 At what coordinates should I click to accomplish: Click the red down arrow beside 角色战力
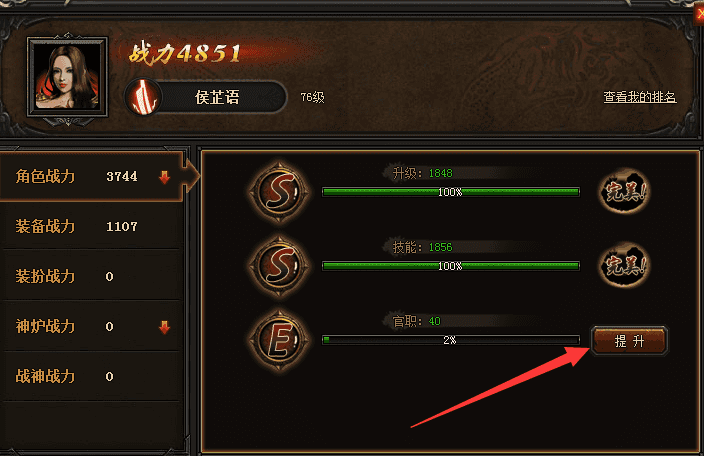click(164, 177)
